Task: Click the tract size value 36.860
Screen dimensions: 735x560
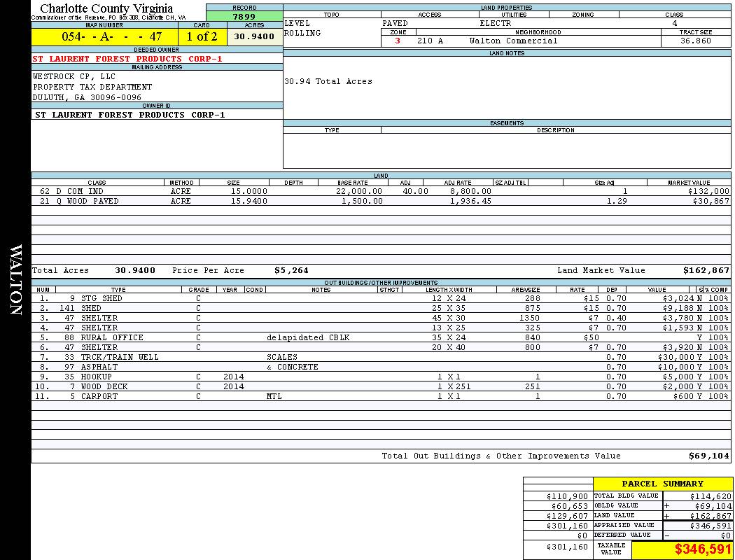Action: [x=695, y=41]
